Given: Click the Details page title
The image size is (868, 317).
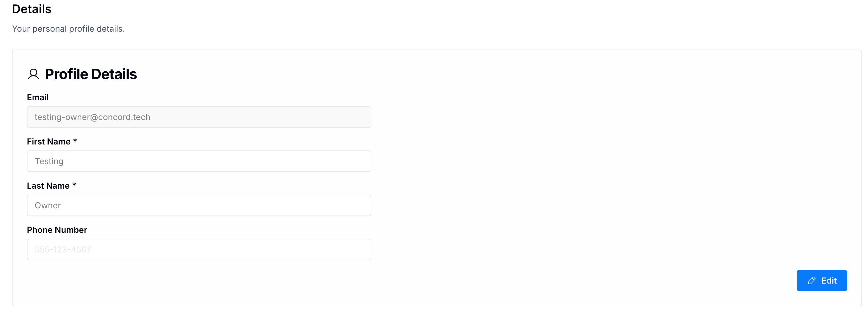Looking at the screenshot, I should [32, 9].
